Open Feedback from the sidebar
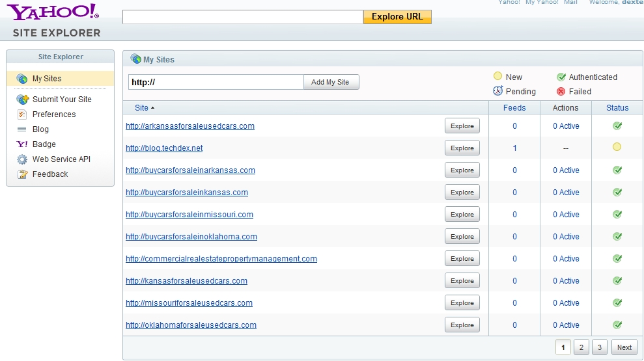 50,174
